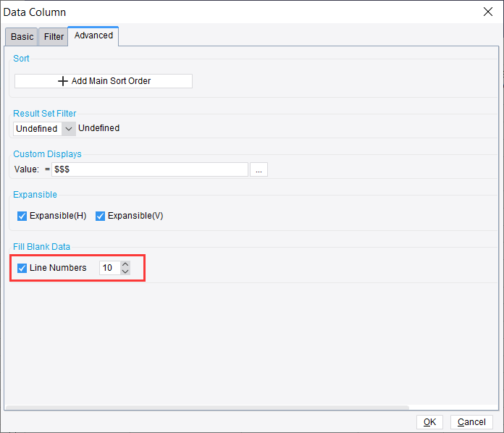Close the Data Column dialog
The height and width of the screenshot is (433, 504).
point(487,12)
